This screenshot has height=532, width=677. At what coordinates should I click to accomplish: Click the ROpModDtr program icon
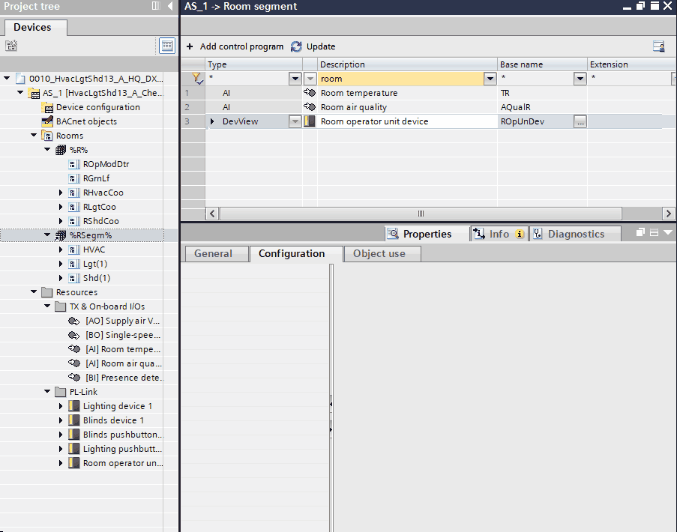coord(74,164)
